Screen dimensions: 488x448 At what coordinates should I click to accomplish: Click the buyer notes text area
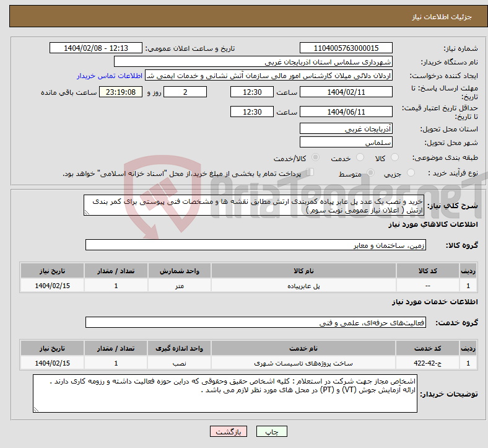225,393
